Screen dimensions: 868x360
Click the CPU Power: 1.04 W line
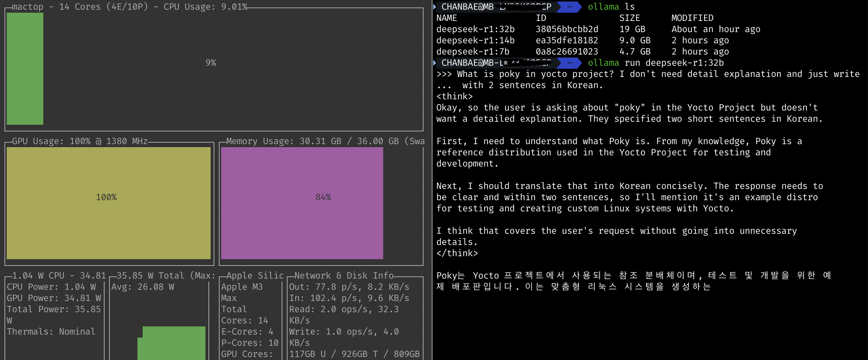[x=52, y=287]
